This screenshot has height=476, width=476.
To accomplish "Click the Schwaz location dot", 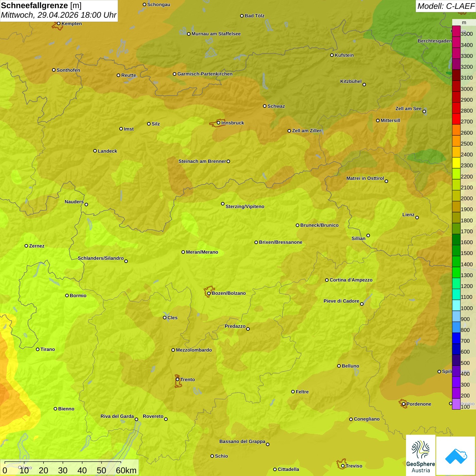I will point(265,106).
